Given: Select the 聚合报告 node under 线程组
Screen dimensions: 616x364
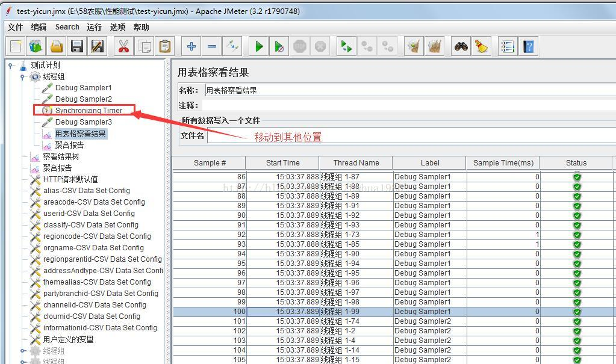Looking at the screenshot, I should (x=69, y=145).
